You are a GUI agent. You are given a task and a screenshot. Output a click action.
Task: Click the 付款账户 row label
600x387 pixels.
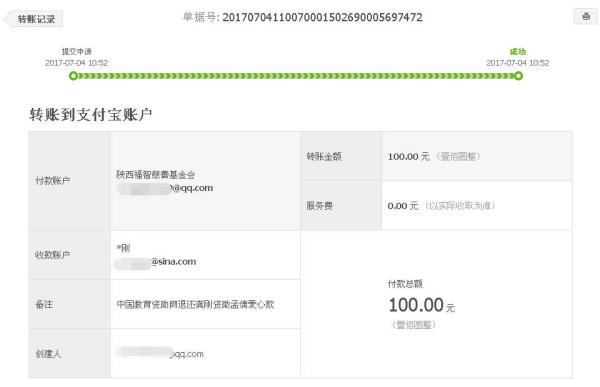pyautogui.click(x=53, y=181)
